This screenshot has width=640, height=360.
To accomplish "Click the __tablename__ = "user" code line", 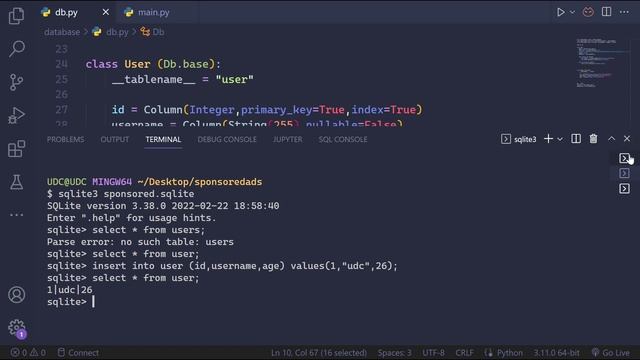I will 182,79.
